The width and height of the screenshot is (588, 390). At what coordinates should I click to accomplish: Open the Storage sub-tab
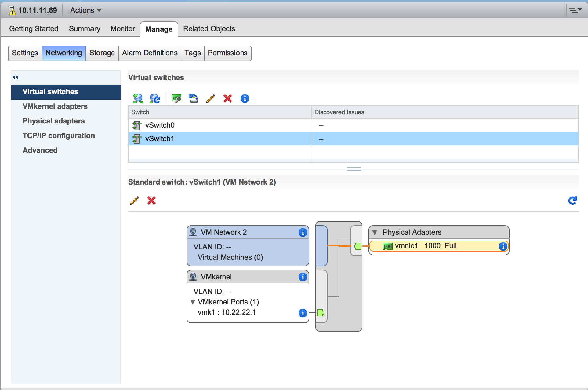[x=102, y=53]
